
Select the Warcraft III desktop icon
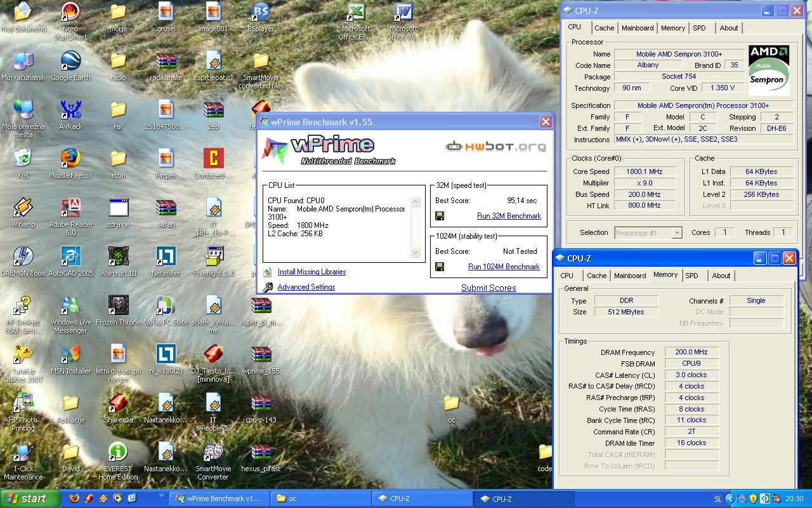coord(118,256)
